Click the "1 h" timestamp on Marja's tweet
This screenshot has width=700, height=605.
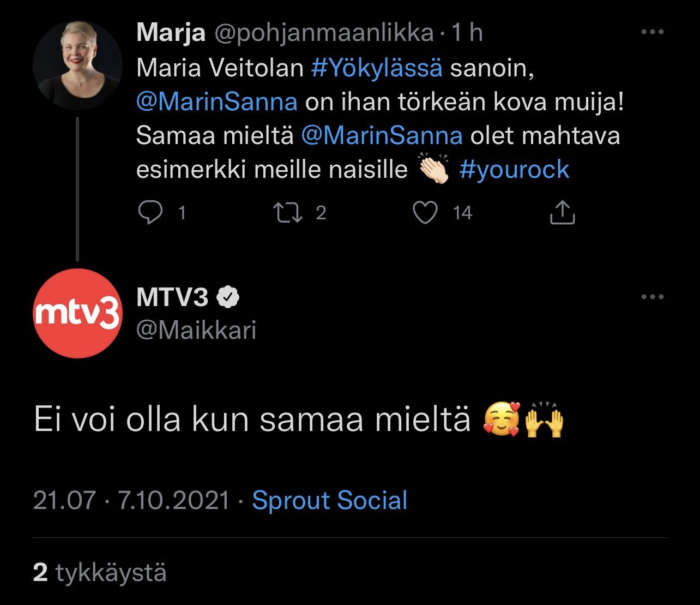(467, 33)
